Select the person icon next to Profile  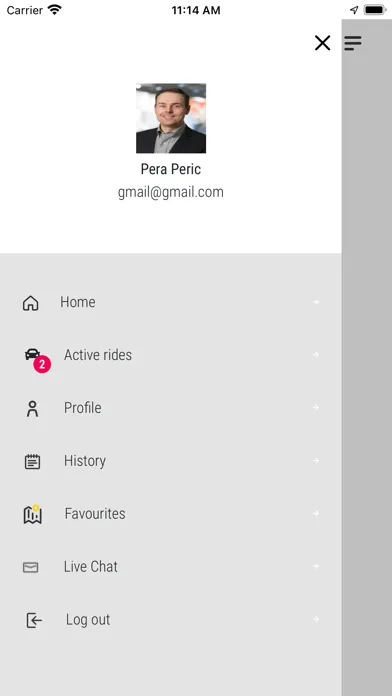(x=32, y=409)
